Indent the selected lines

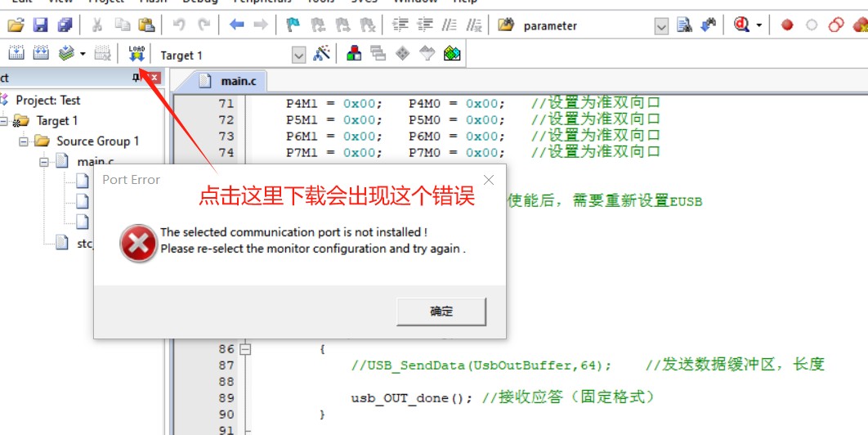pyautogui.click(x=400, y=25)
